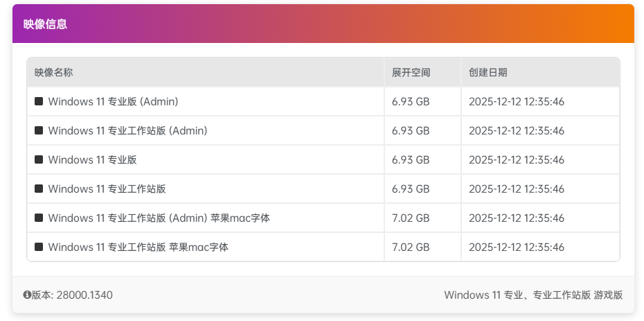Image resolution: width=644 pixels, height=321 pixels.
Task: Click the 6.93 GB size of Windows 11 专业版 (Admin)
Action: coord(411,101)
